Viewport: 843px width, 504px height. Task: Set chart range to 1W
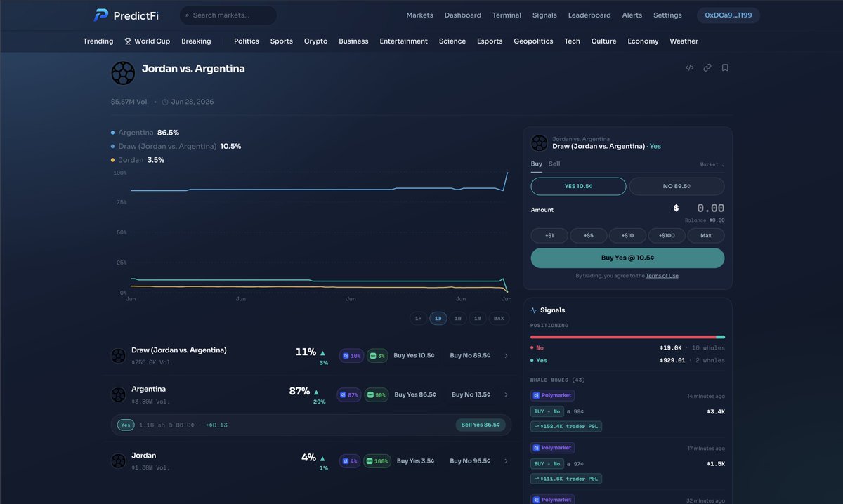click(458, 319)
